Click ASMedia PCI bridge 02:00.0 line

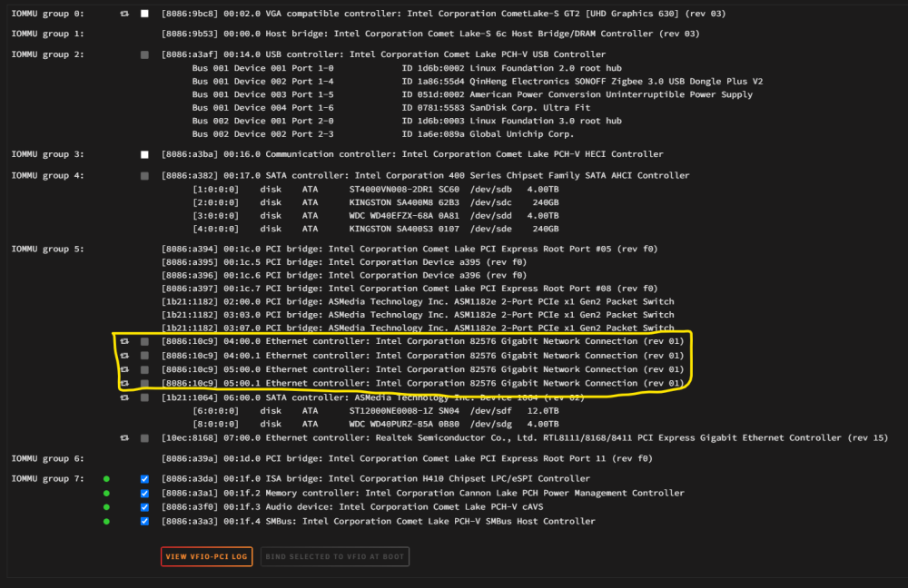[418, 301]
